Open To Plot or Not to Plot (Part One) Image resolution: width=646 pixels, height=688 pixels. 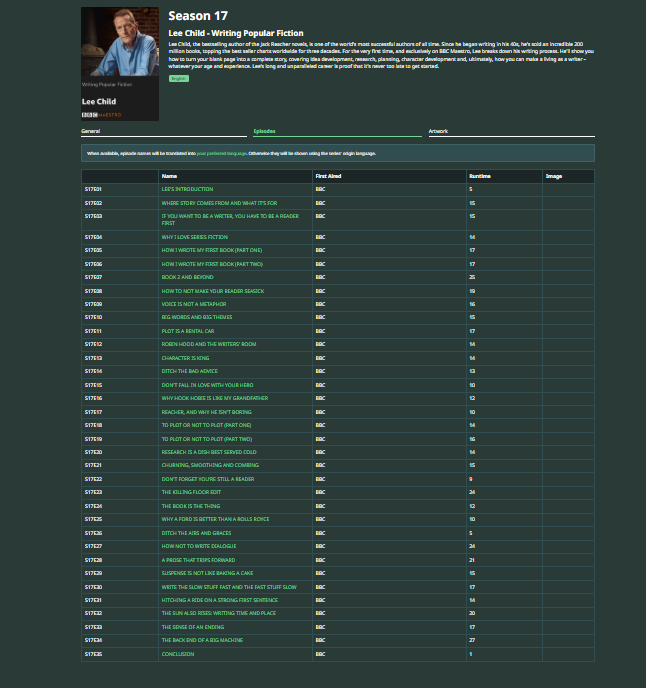point(206,425)
